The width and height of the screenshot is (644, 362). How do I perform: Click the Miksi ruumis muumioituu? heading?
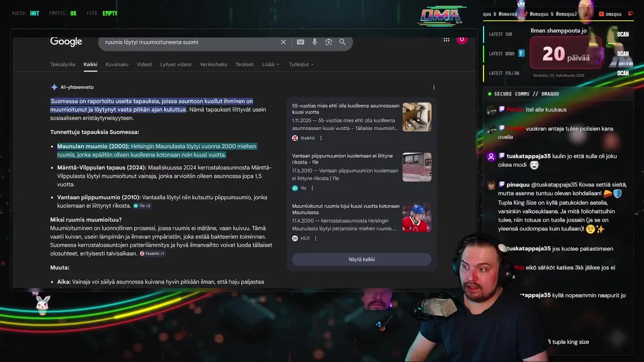click(86, 220)
